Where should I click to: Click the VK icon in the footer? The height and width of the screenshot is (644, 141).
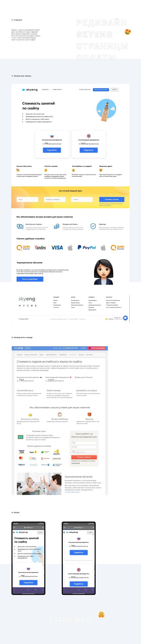tap(20, 306)
